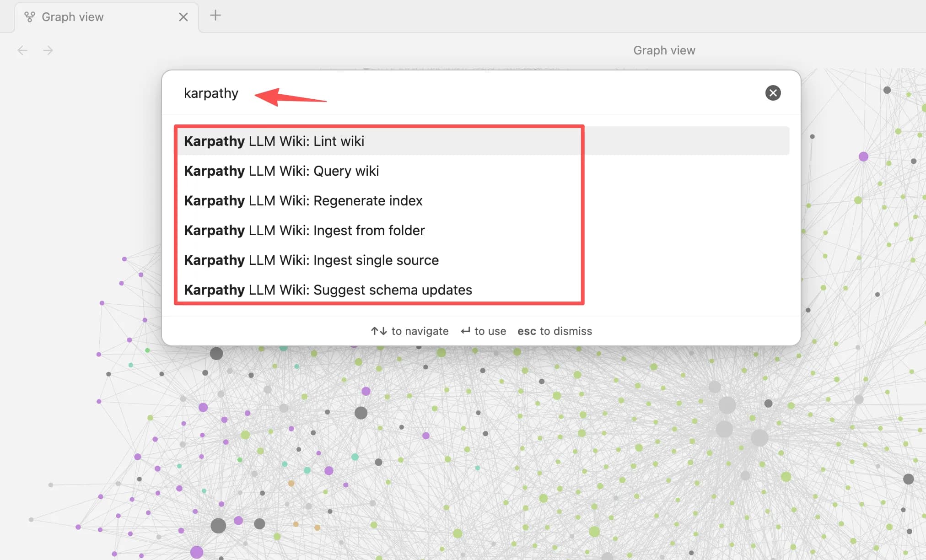Navigate forward with right arrow
926x560 pixels.
click(48, 50)
